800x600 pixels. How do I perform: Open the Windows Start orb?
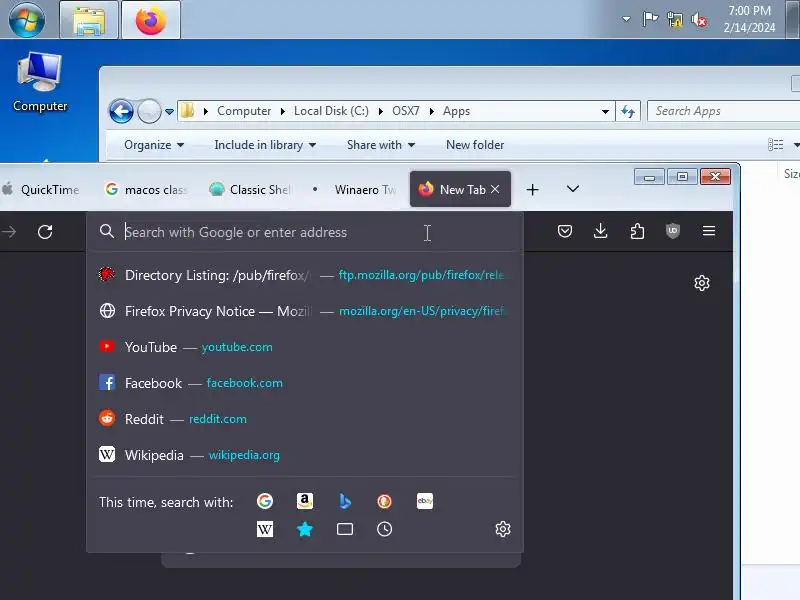point(27,20)
